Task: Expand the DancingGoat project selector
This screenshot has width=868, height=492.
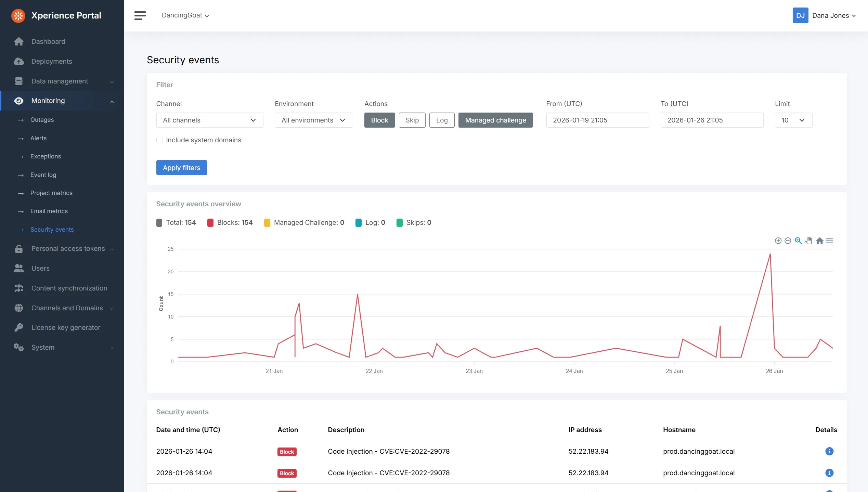Action: [185, 15]
